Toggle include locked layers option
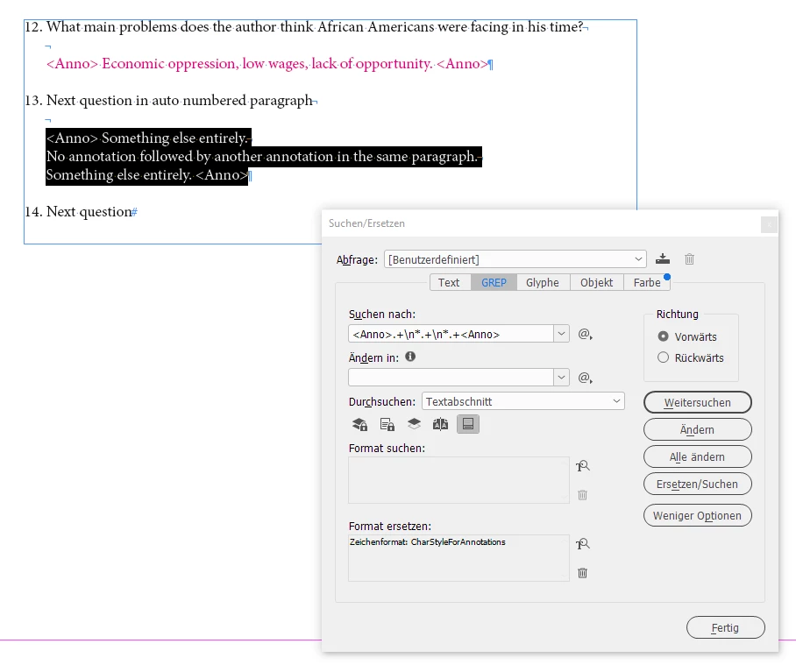Image resolution: width=796 pixels, height=672 pixels. [x=360, y=424]
